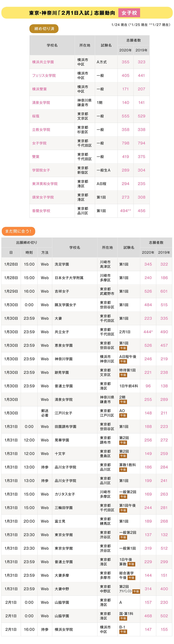
Task: Click the 午後 tag in 神奈川学園 row
Action: [x=123, y=361]
